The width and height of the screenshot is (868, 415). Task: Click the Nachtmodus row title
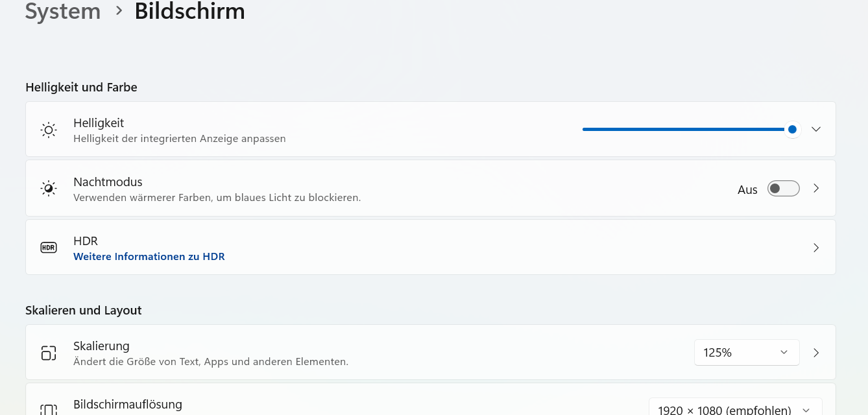pos(108,182)
